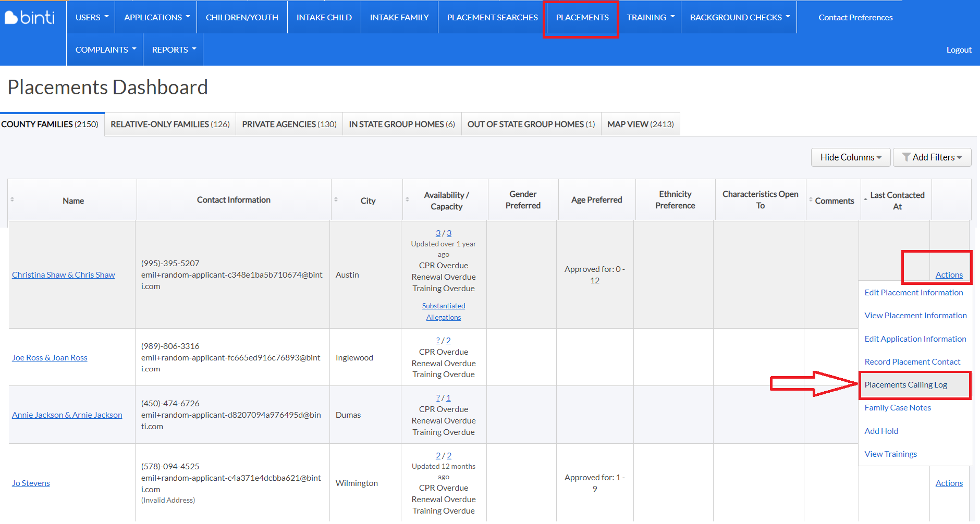Image resolution: width=980 pixels, height=524 pixels.
Task: Click Substantiated Allegations link
Action: point(444,311)
